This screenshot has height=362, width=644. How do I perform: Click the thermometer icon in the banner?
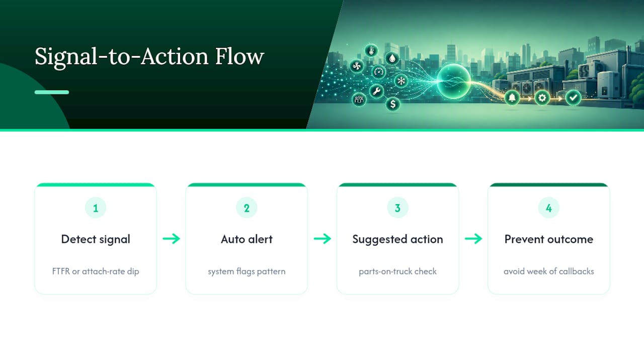pyautogui.click(x=371, y=51)
